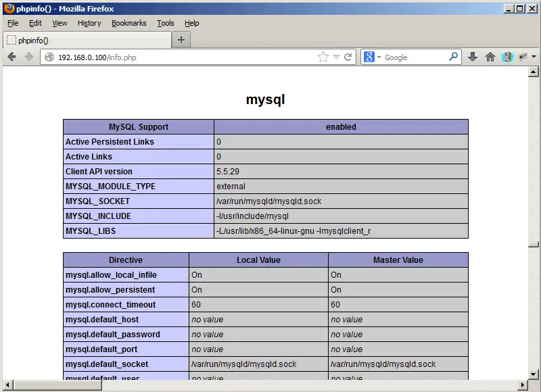Open the File menu
Image resolution: width=541 pixels, height=392 pixels.
(13, 23)
